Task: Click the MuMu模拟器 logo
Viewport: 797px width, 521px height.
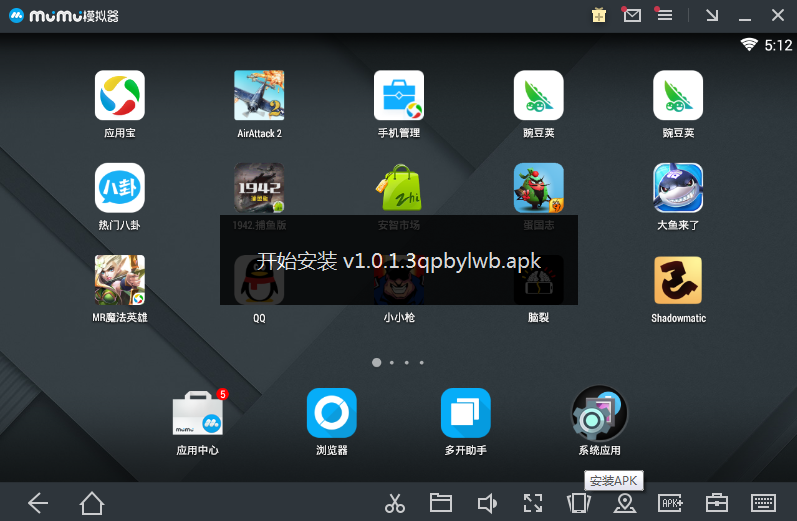Action: pyautogui.click(x=64, y=16)
